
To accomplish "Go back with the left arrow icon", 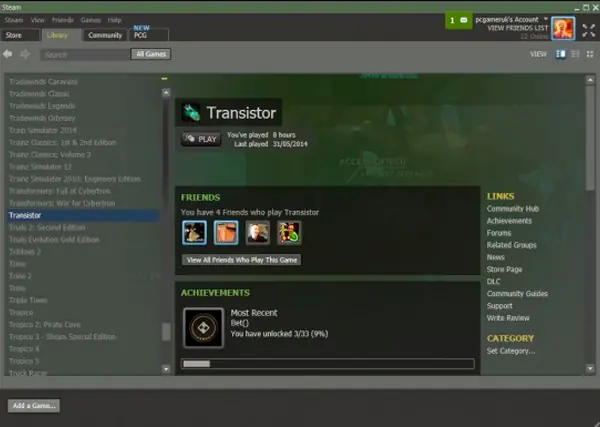I will click(x=7, y=54).
